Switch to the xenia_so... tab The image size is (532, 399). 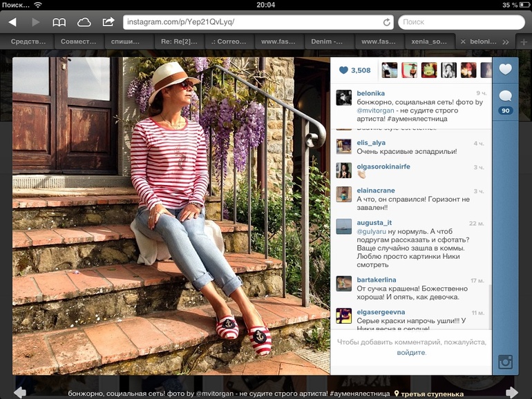point(429,41)
